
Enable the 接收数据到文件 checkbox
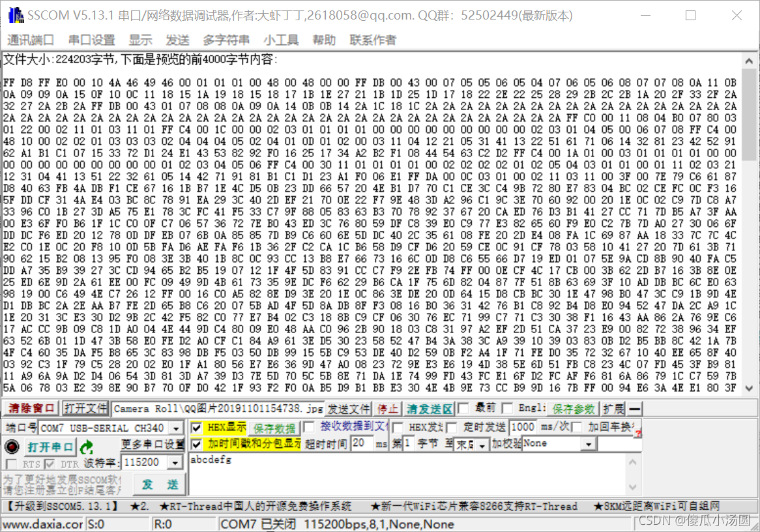(x=308, y=427)
